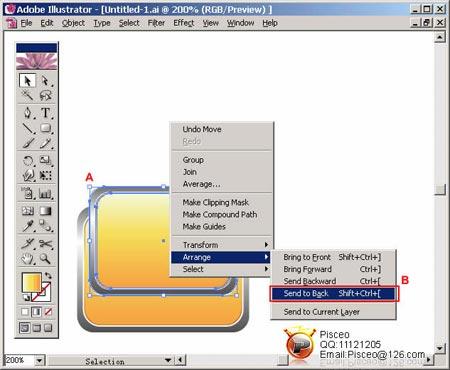
Task: Set paint to None button
Action: (48, 312)
